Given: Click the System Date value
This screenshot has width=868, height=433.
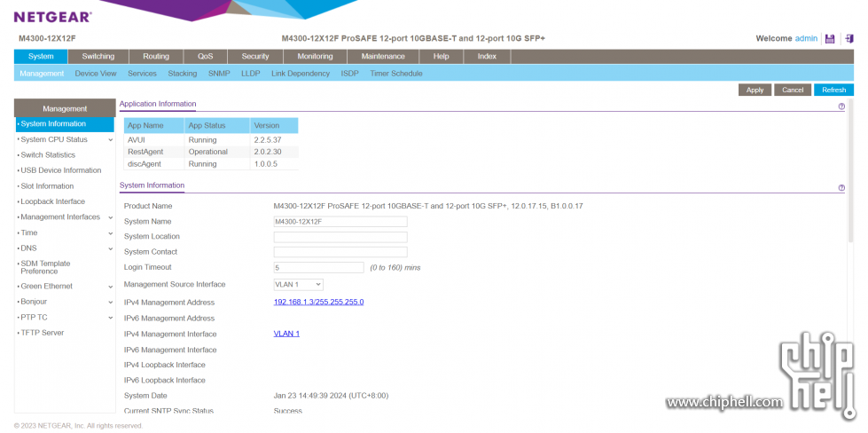Looking at the screenshot, I should [x=331, y=396].
